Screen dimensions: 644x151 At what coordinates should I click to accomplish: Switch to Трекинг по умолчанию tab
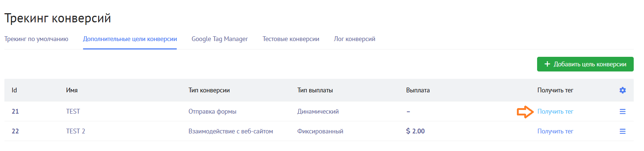pos(36,39)
